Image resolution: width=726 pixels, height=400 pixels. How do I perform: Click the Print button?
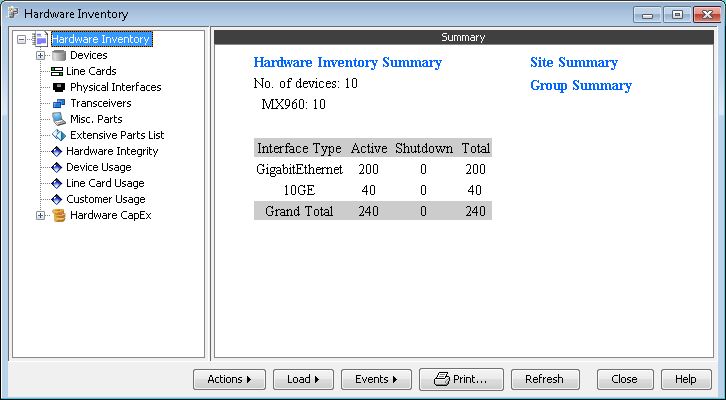460,379
